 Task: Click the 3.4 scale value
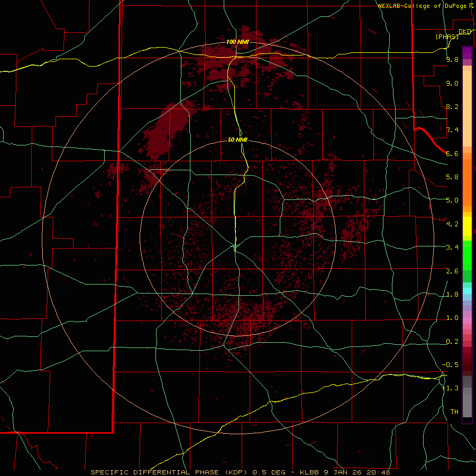click(452, 248)
